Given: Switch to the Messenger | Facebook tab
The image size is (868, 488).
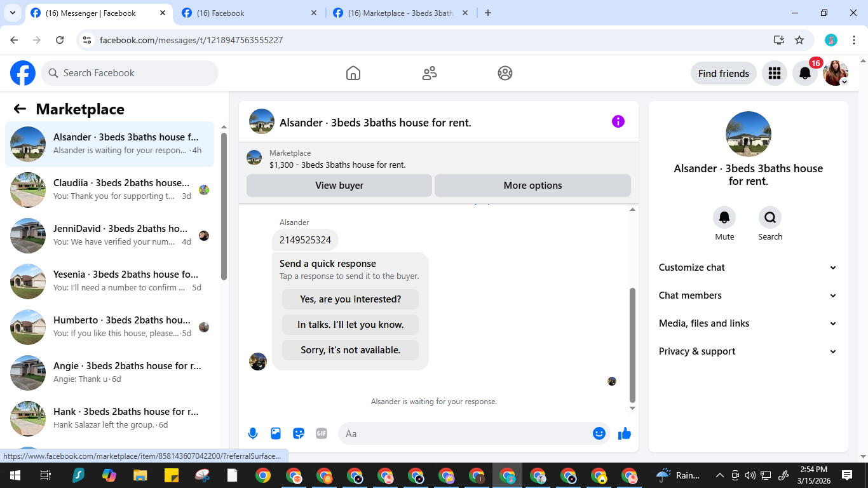Looking at the screenshot, I should tap(98, 13).
